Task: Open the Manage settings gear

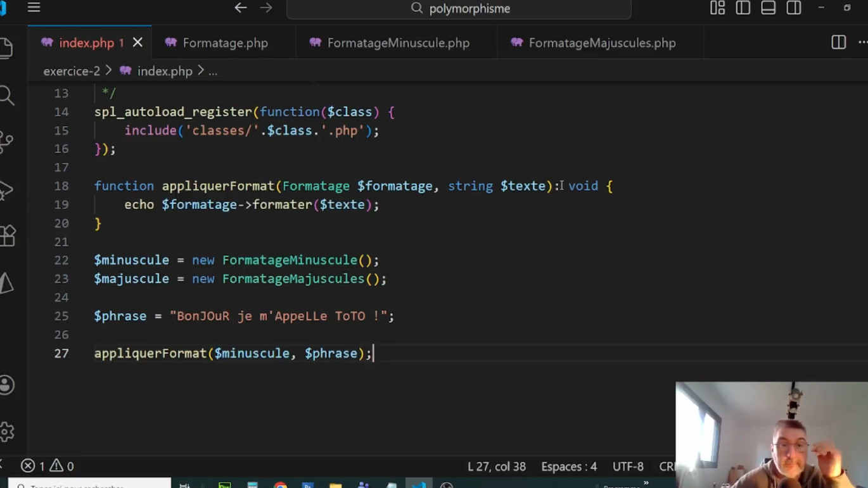Action: [7, 432]
